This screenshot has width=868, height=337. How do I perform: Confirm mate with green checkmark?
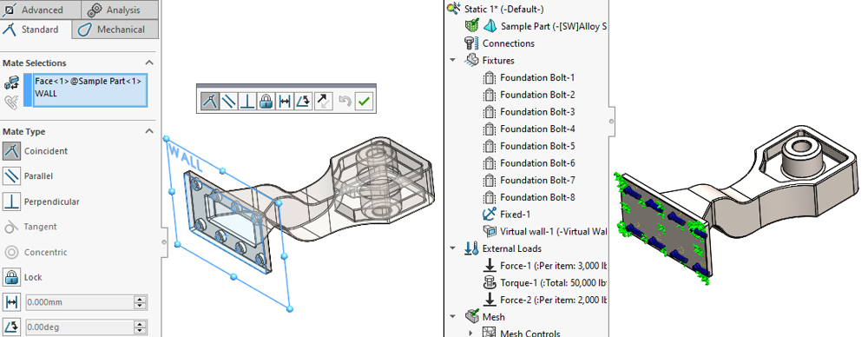point(364,102)
